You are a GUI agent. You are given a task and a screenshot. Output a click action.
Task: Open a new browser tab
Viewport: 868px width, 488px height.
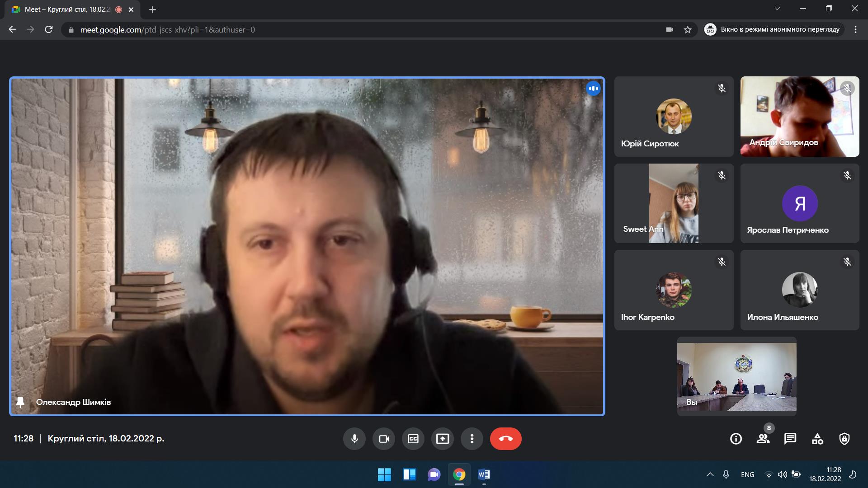click(152, 9)
